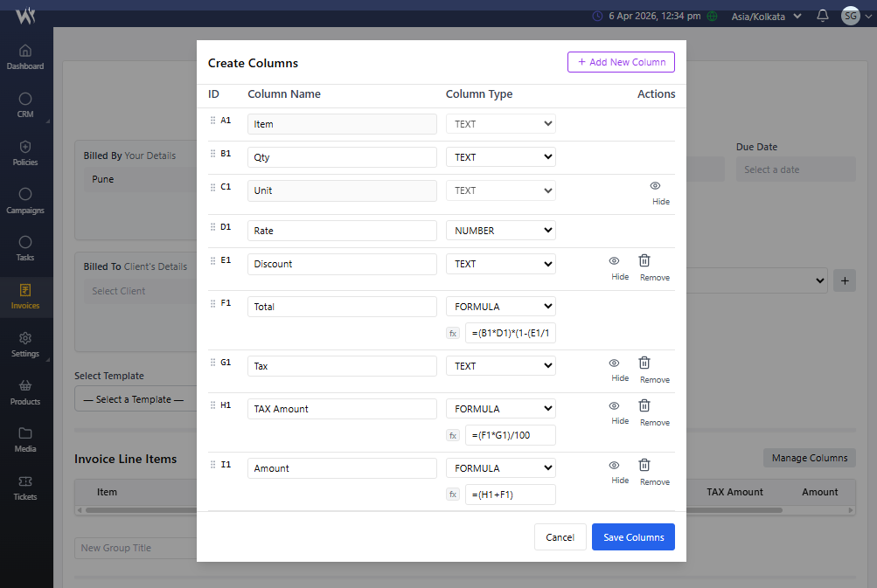Viewport: 877px width, 588px height.
Task: Hide the Unit column via eye icon
Action: (x=655, y=186)
